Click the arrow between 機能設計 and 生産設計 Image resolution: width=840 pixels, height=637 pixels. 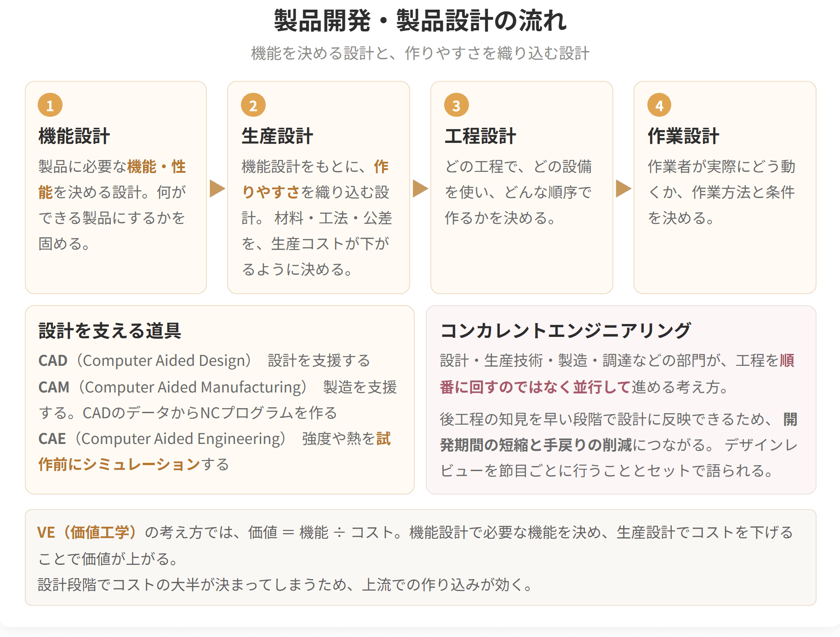point(217,188)
